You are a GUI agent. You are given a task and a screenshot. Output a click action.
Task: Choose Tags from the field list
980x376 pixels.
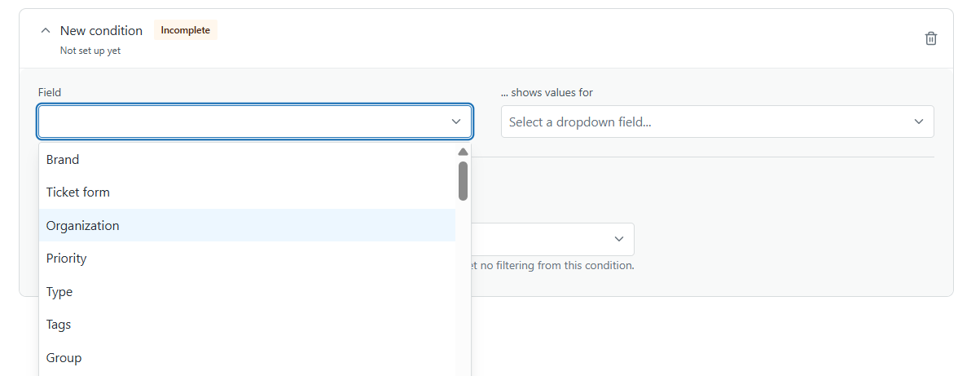pyautogui.click(x=247, y=325)
